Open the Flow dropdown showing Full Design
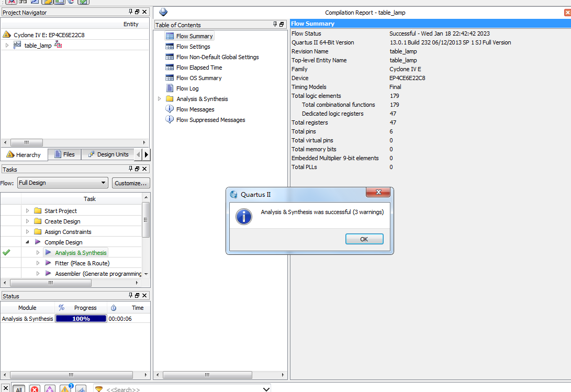 tap(63, 183)
